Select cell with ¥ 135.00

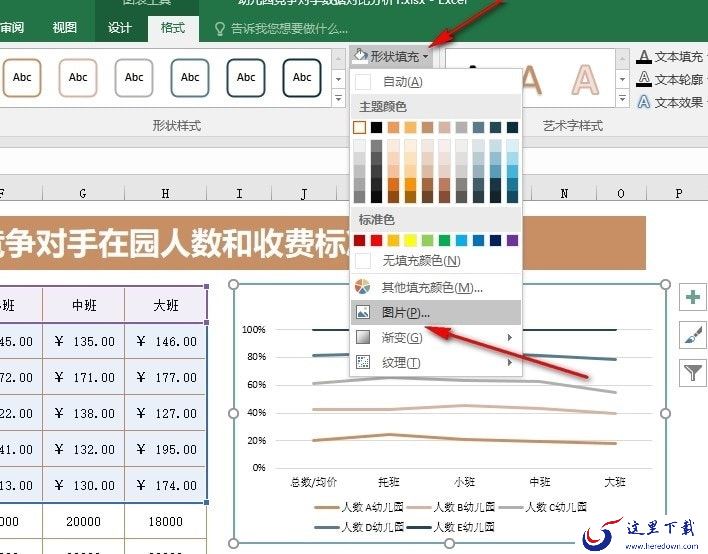84,341
